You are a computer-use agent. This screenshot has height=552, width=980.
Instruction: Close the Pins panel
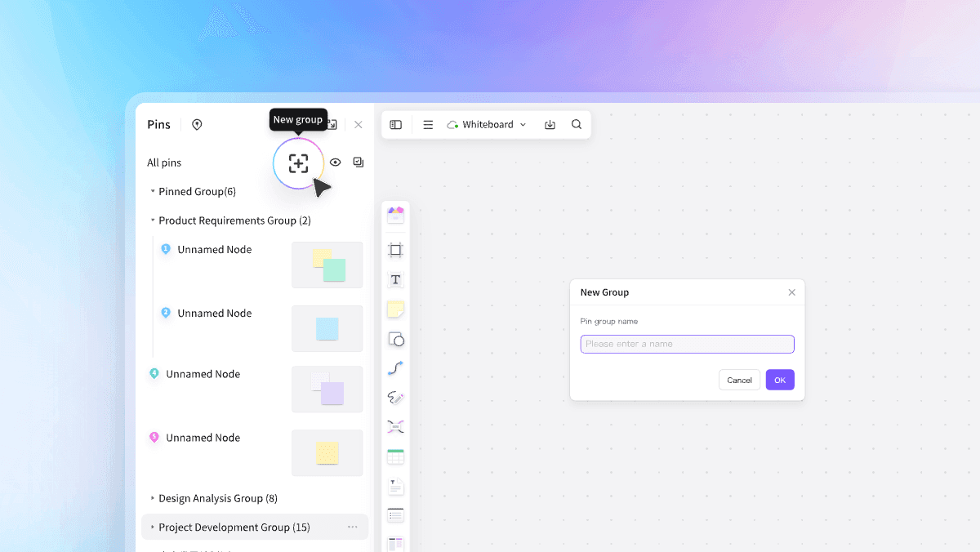(358, 125)
